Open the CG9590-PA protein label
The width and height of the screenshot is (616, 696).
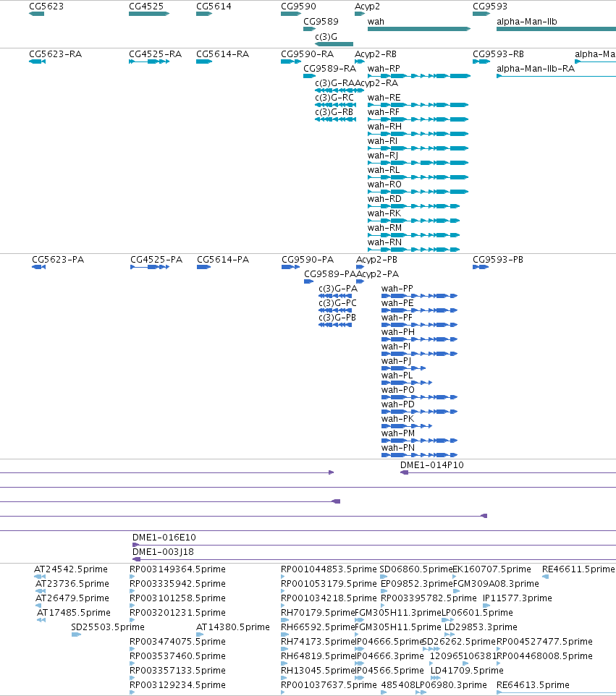click(308, 259)
